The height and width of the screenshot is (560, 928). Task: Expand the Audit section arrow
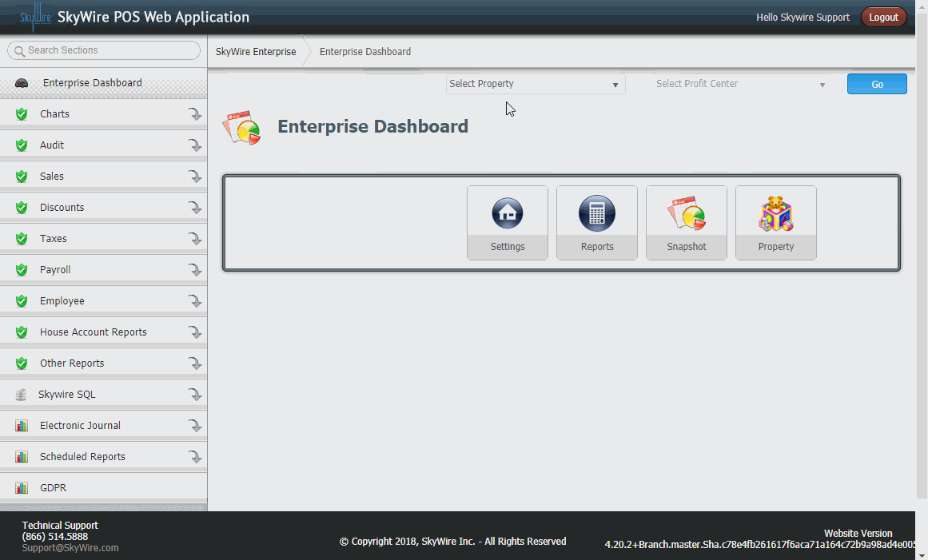[x=195, y=145]
